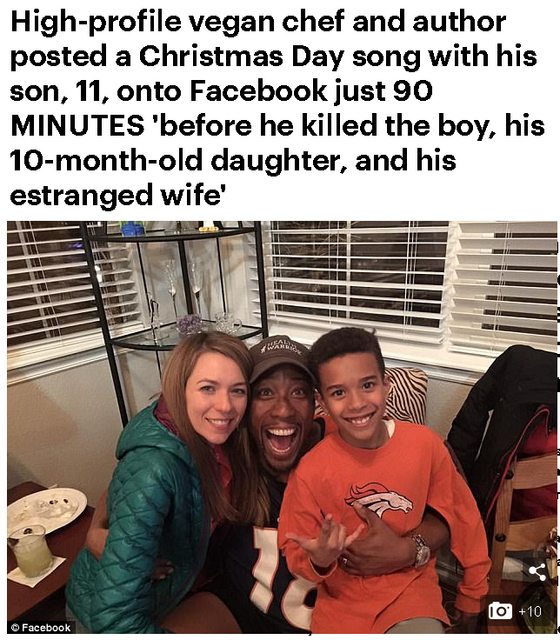Click the capitalized MINUTES in headline

77,125
